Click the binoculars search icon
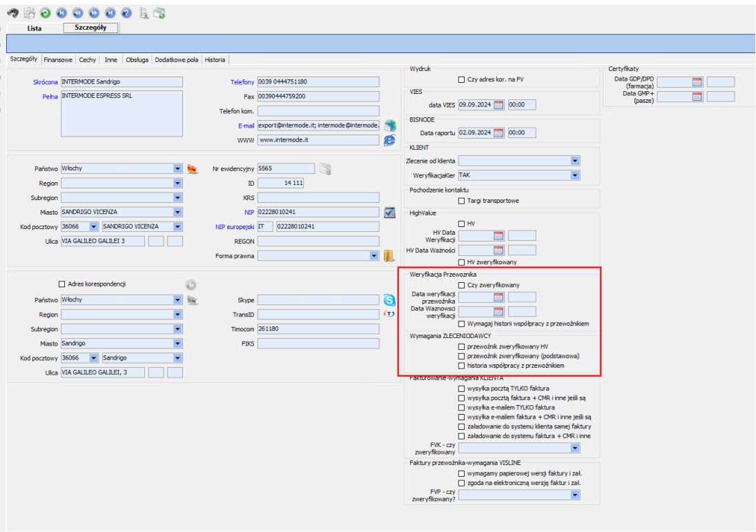Viewport: 756px width, 532px height. pos(13,13)
